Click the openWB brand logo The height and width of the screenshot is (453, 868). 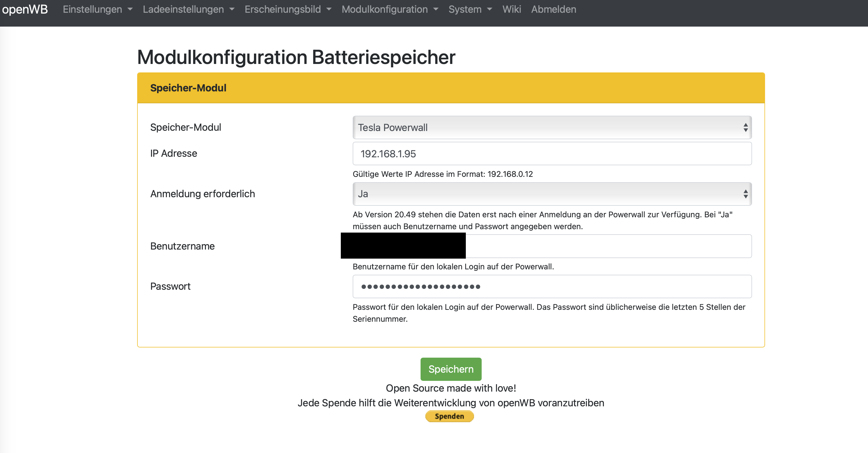25,9
